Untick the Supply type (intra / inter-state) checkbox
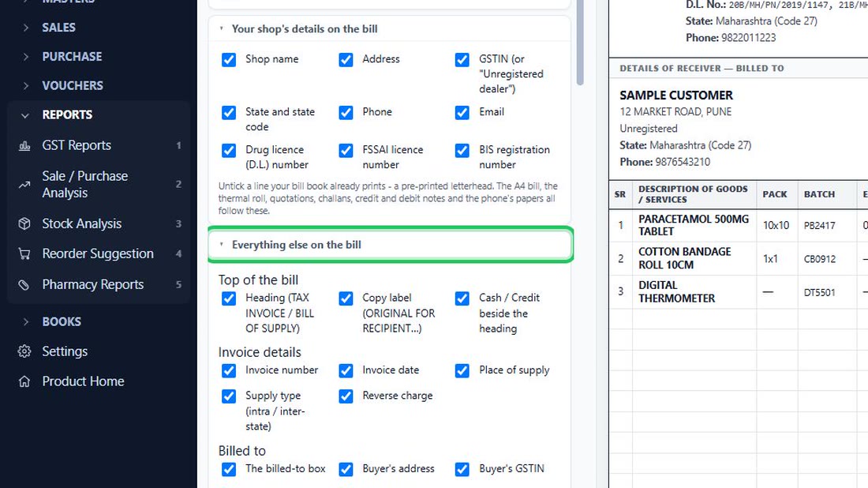The width and height of the screenshot is (868, 488). [229, 396]
